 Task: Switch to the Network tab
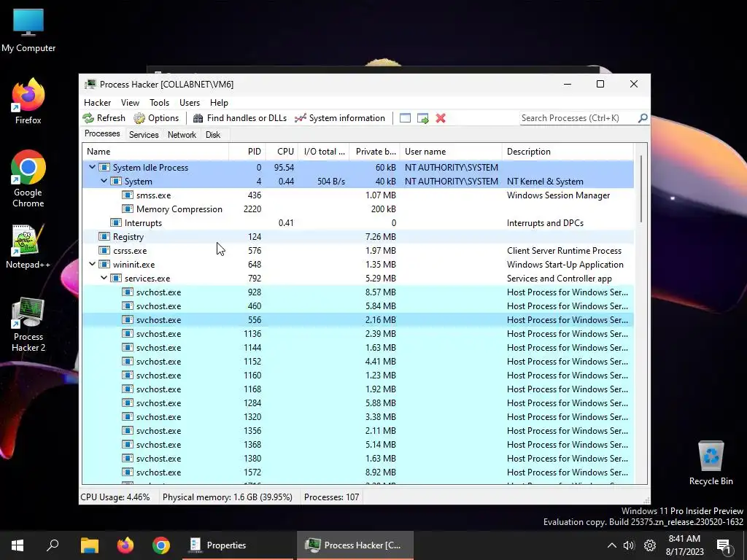pos(182,135)
